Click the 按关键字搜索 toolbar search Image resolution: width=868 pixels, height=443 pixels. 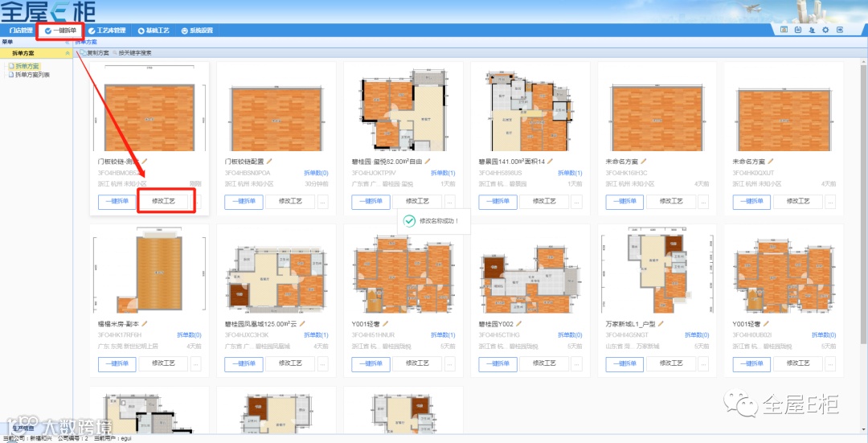coord(132,52)
